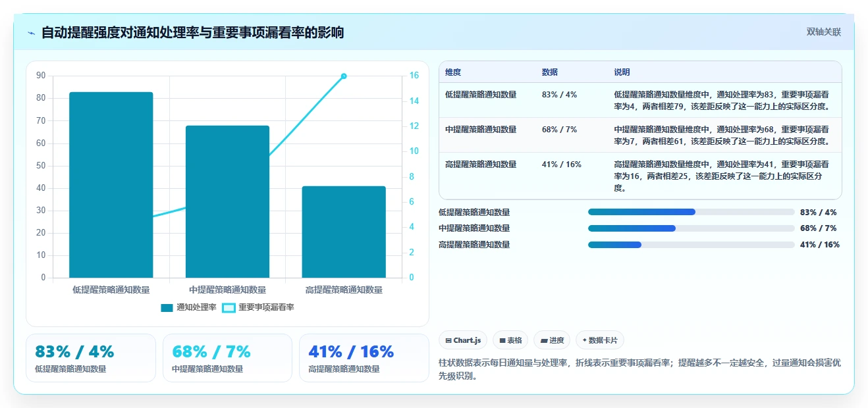Image resolution: width=868 pixels, height=408 pixels.
Task: Click the 维度 table column header
Action: coord(453,72)
